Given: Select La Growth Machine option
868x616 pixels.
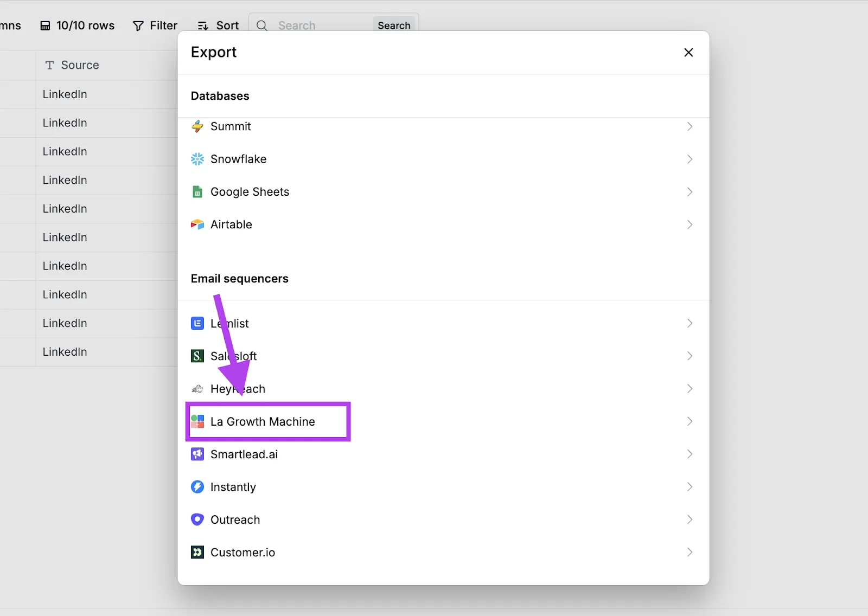Looking at the screenshot, I should pos(443,421).
